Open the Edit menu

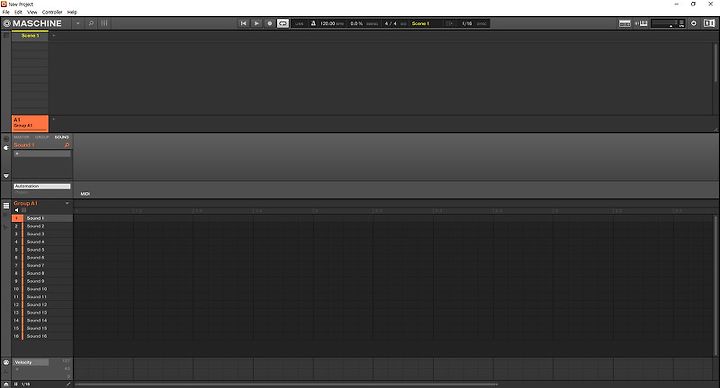[x=18, y=12]
